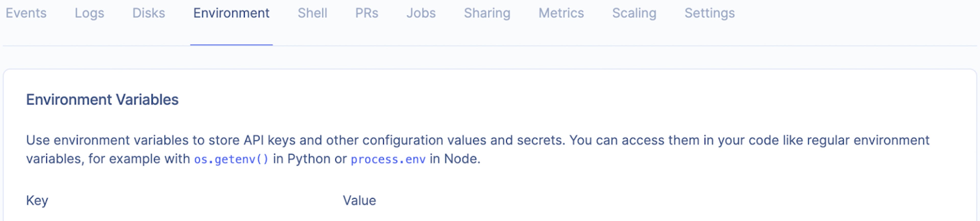Click the blue underline beneath Environment tab
Viewport: 980px width, 221px height.
click(231, 44)
